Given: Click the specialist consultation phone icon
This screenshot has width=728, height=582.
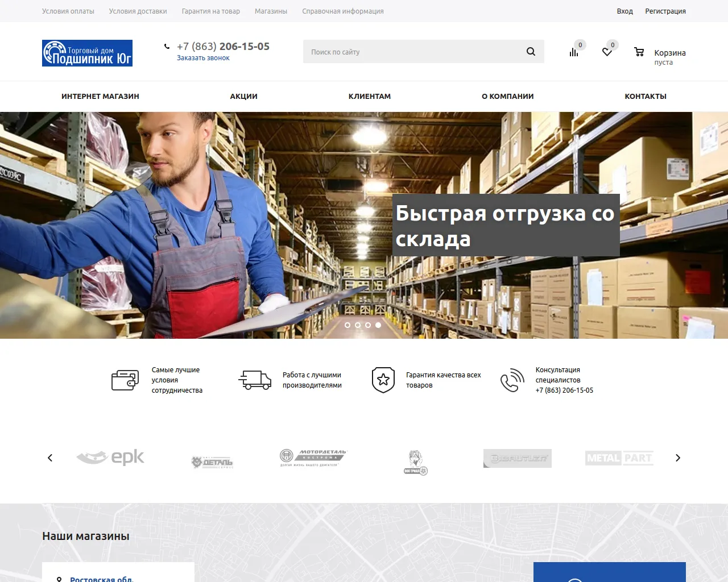Looking at the screenshot, I should coord(511,380).
